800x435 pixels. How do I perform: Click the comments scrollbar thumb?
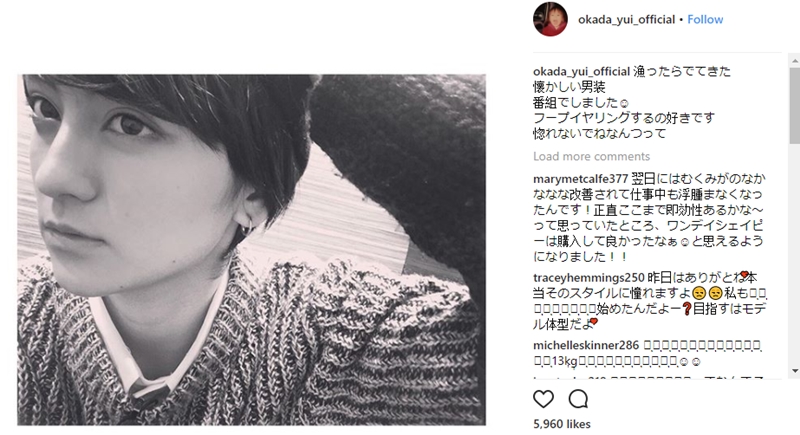tap(795, 105)
